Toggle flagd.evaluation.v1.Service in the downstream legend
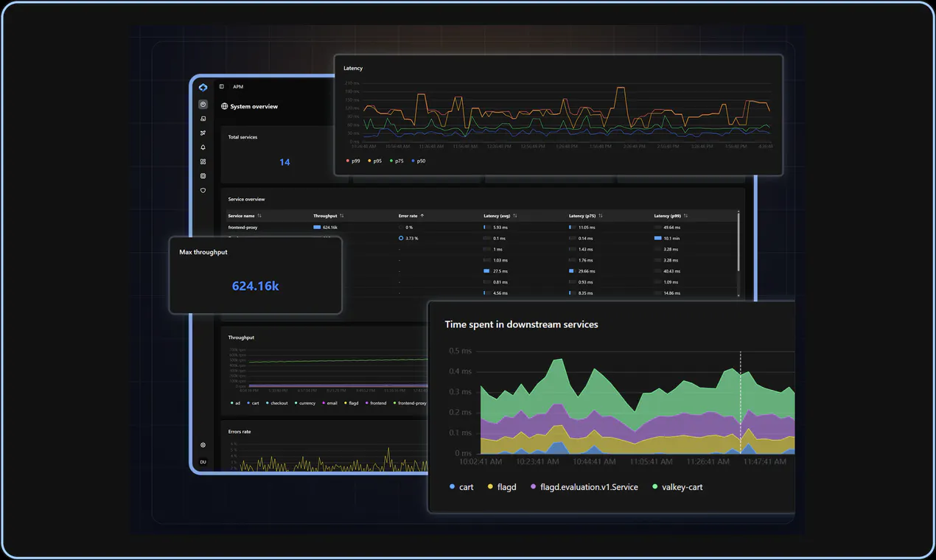The height and width of the screenshot is (560, 936). pos(584,487)
